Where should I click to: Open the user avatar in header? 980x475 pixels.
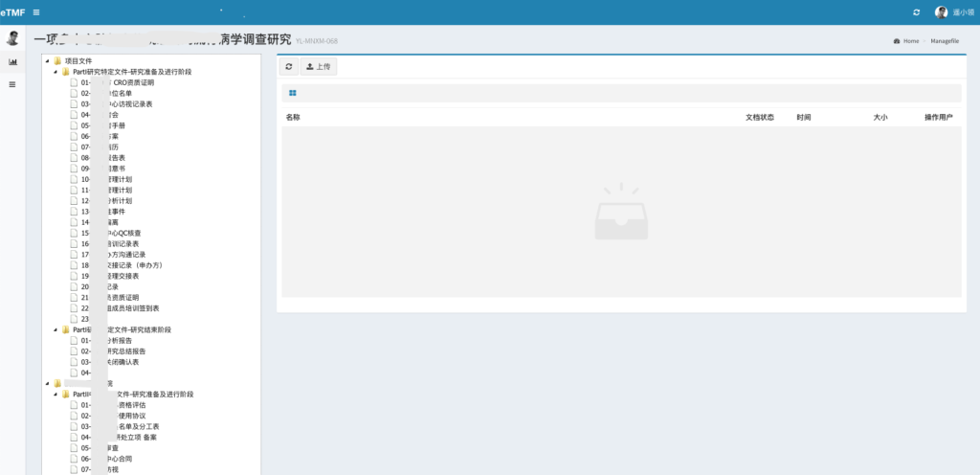point(941,12)
